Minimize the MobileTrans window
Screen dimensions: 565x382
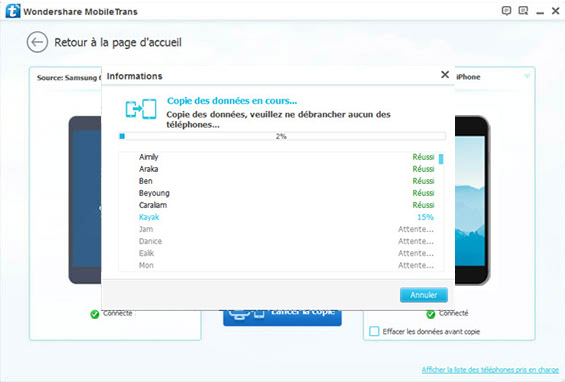(x=540, y=12)
